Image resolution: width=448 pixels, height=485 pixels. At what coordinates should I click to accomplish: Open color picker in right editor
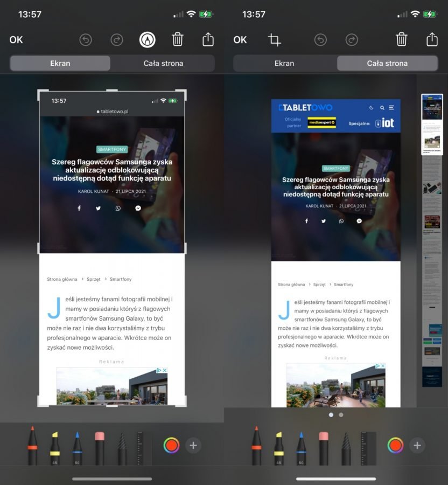[x=395, y=446]
